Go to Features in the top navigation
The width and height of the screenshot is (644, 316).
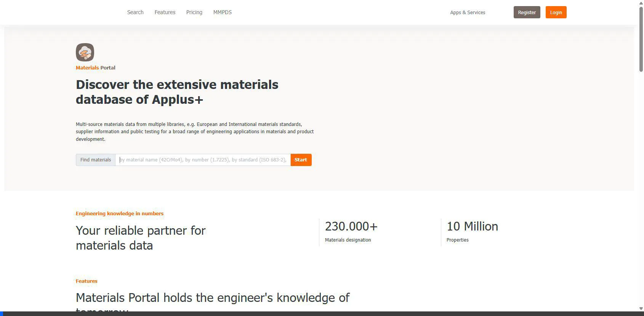(x=165, y=12)
